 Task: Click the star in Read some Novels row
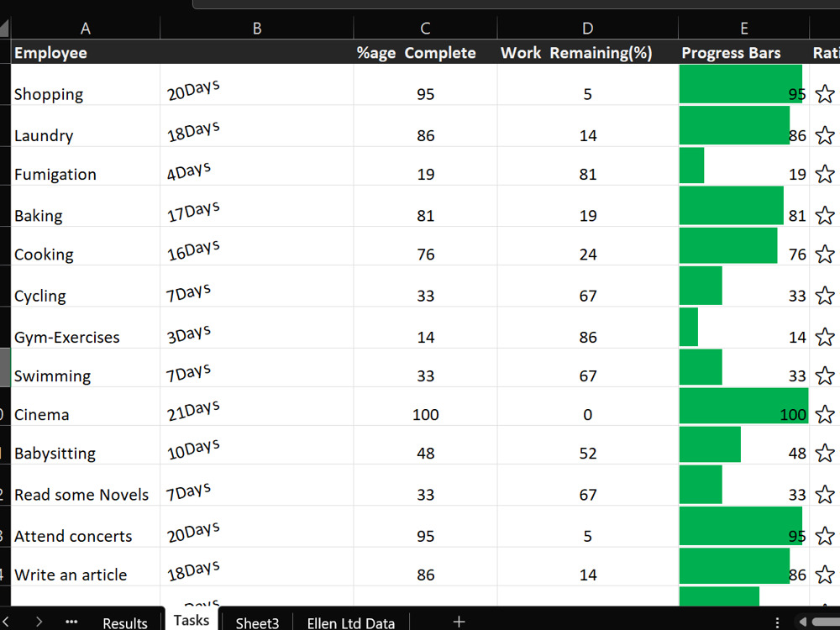[x=825, y=494]
